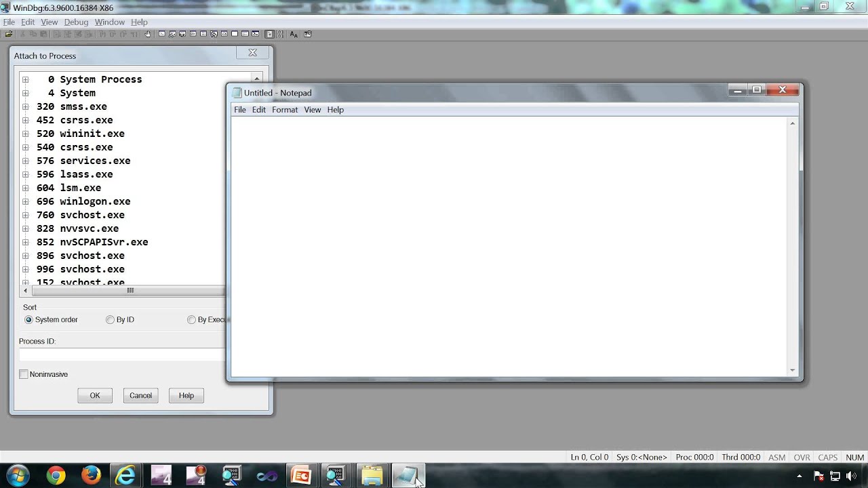Open the Action Center flag icon

[x=818, y=476]
